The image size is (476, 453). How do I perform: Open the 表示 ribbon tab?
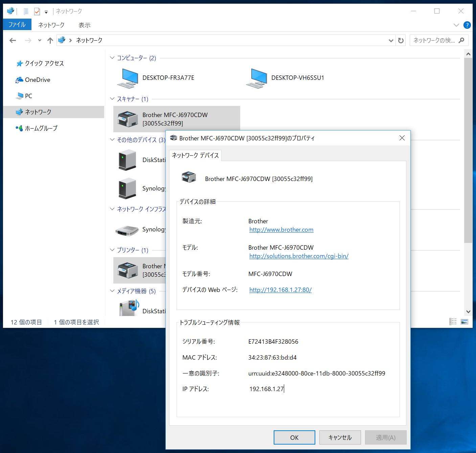(x=85, y=25)
